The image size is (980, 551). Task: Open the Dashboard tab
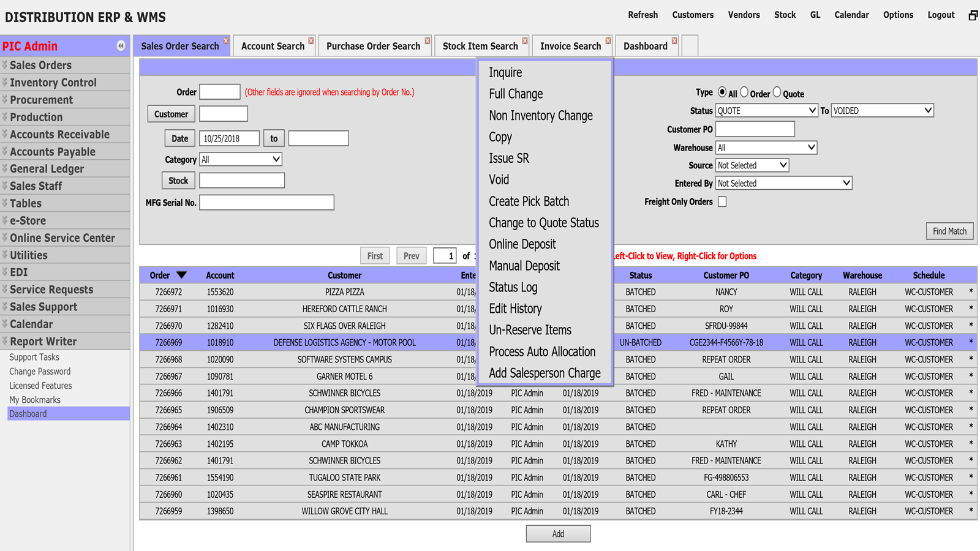tap(645, 46)
